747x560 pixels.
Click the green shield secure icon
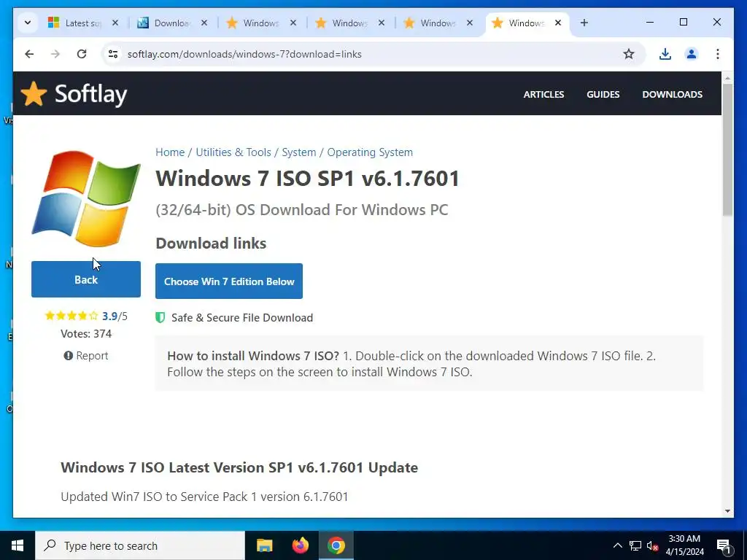pyautogui.click(x=160, y=318)
